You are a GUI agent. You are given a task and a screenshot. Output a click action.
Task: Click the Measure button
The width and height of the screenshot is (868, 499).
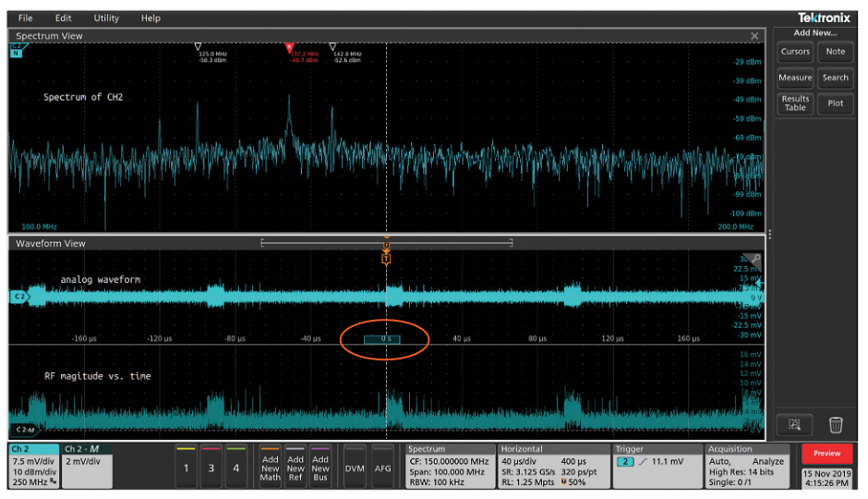(795, 78)
